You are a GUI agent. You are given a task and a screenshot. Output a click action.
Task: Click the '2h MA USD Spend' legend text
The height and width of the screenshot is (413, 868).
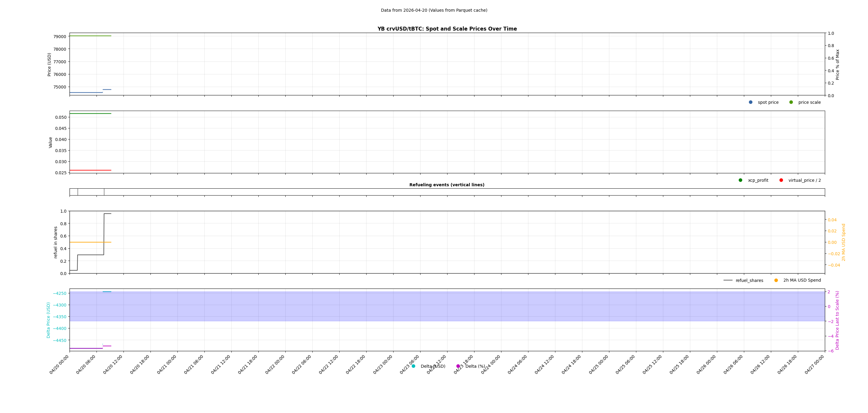click(x=800, y=280)
